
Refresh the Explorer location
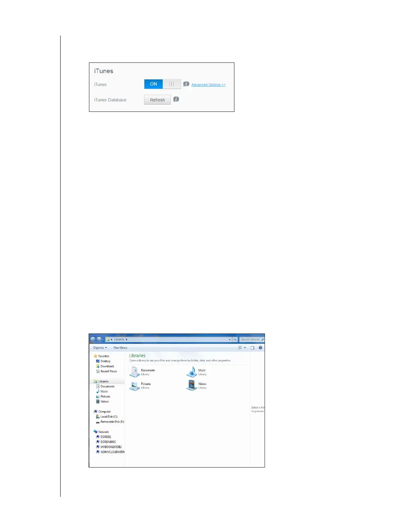[235, 340]
